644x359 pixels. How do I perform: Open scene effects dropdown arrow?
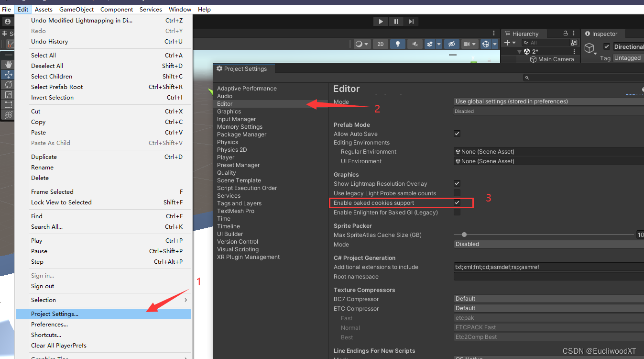pos(438,44)
